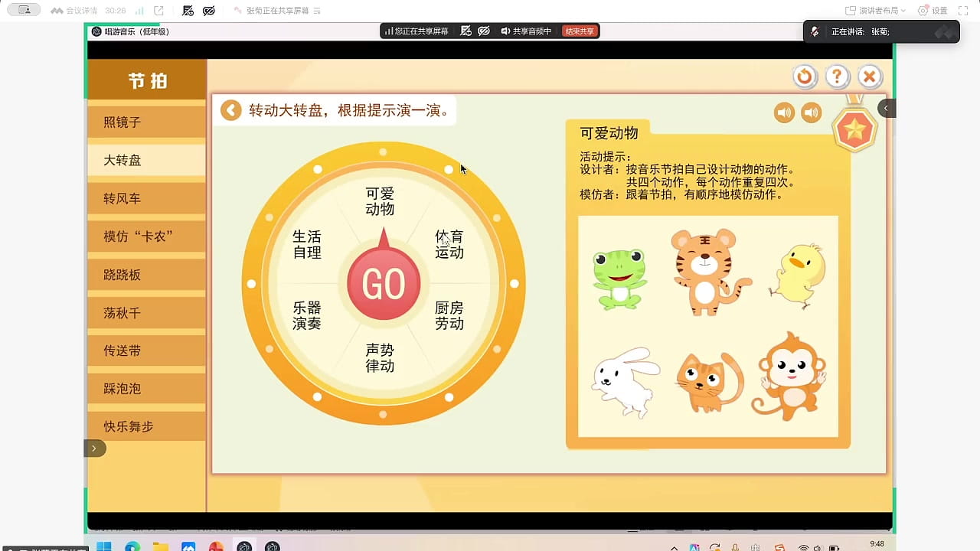Click 会议详情 in meeting top bar
980x551 pixels.
coord(74,11)
